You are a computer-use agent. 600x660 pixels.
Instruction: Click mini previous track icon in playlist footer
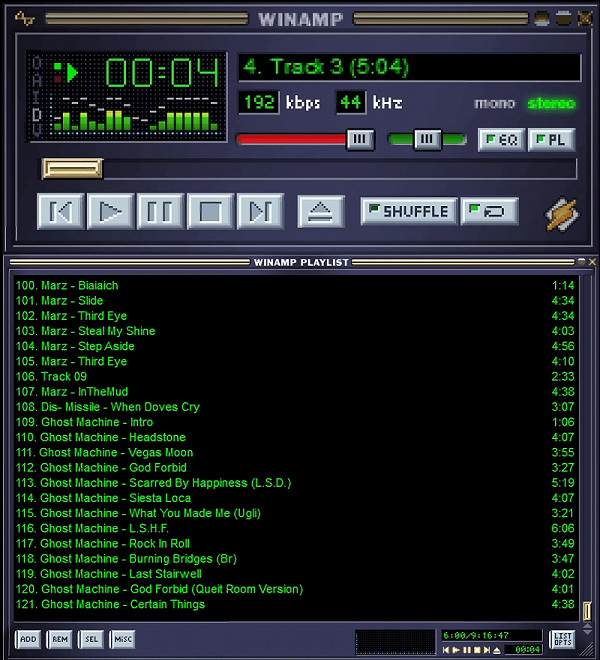446,650
